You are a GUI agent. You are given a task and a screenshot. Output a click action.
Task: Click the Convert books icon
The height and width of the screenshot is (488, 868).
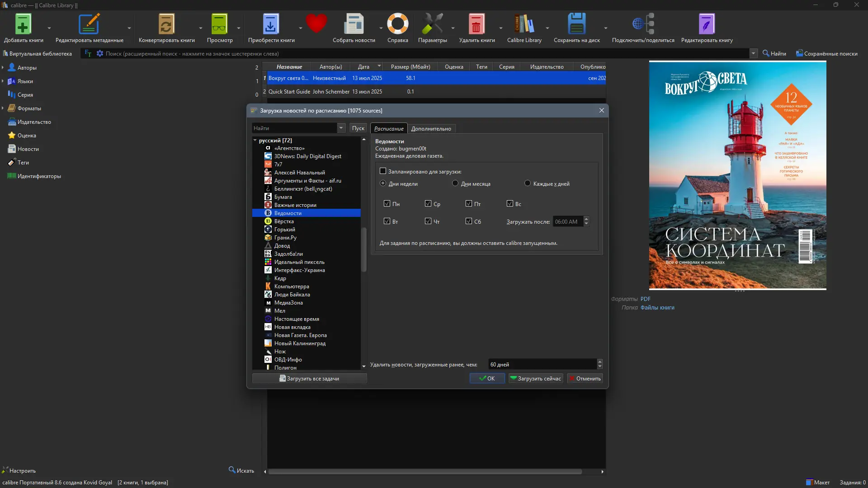[x=166, y=24]
